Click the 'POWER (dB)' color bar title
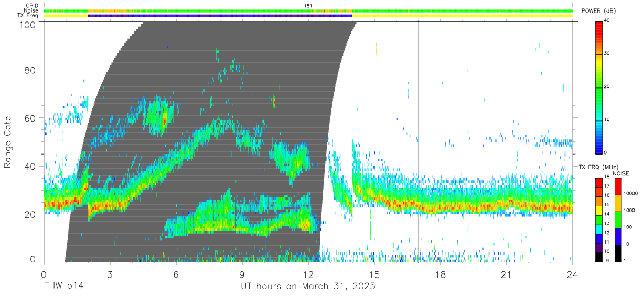Image resolution: width=644 pixels, height=297 pixels. pyautogui.click(x=599, y=10)
